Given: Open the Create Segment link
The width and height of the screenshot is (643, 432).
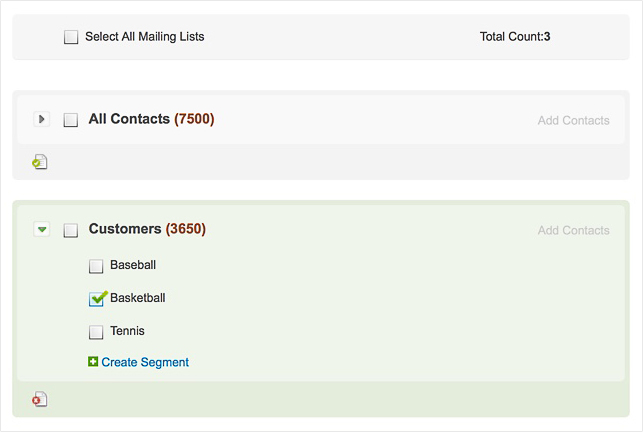Looking at the screenshot, I should click(145, 362).
